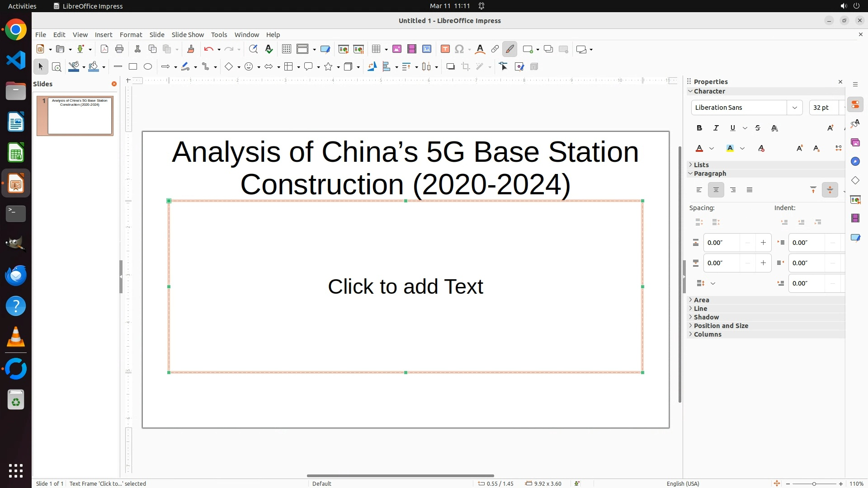This screenshot has height=488, width=868.
Task: Toggle Italic in Character panel
Action: coord(716,128)
